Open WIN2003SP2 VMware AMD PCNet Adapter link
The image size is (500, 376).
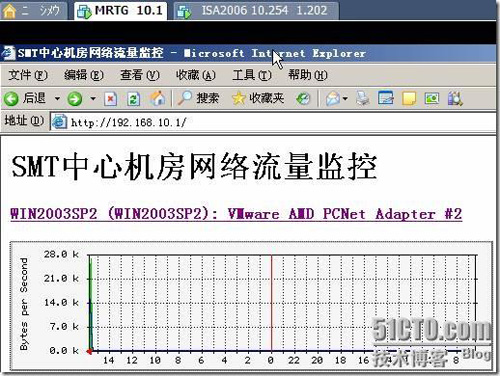[236, 214]
